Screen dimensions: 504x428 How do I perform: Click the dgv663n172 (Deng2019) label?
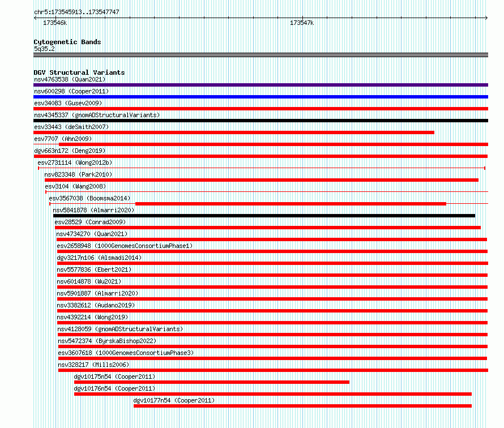[x=70, y=151]
